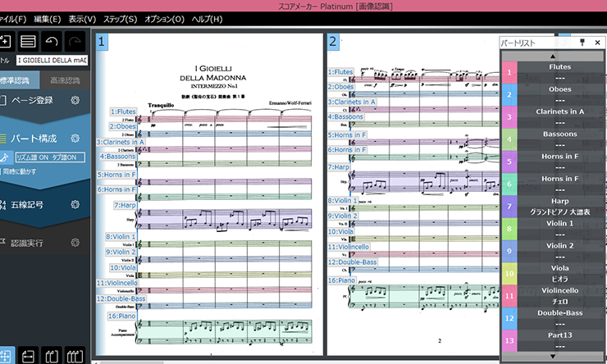Pin the パートリスト panel
Viewport: 607px width, 364px height.
click(582, 43)
